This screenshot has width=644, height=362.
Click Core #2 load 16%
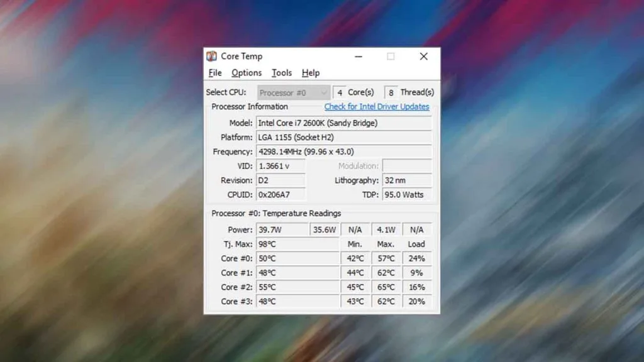417,287
